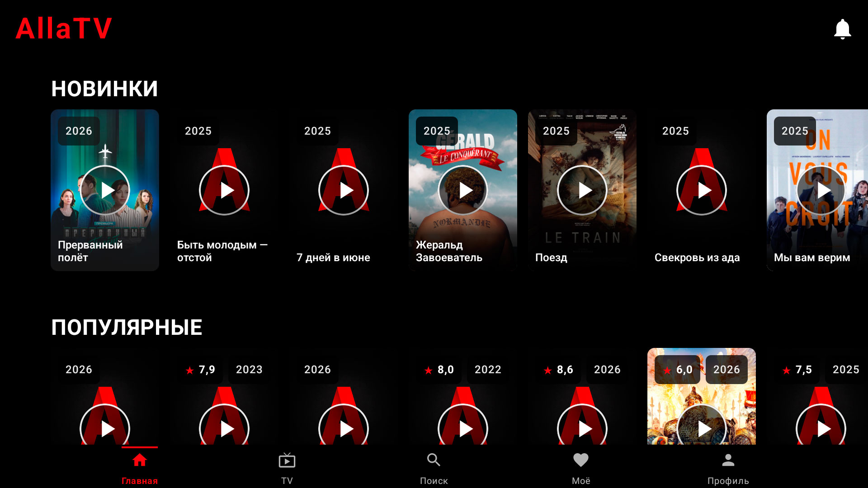Screen dimensions: 868x488
Task: Go to the Главная home tab
Action: (x=139, y=469)
